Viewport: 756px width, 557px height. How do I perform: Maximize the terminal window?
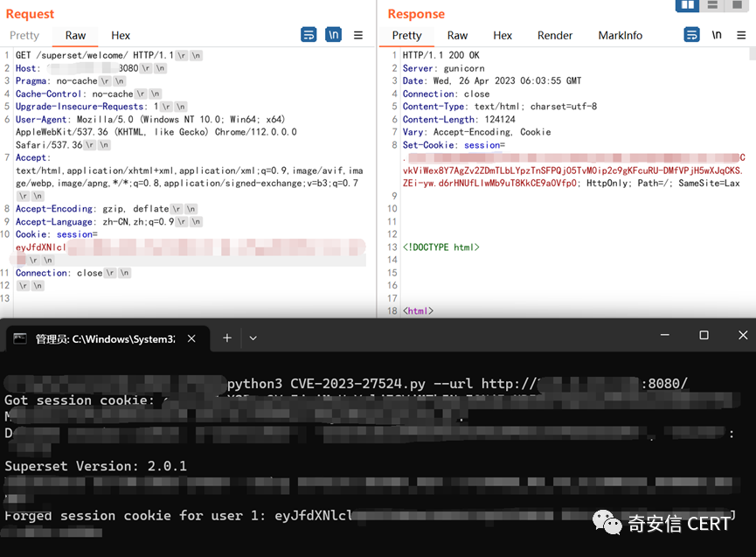(704, 335)
